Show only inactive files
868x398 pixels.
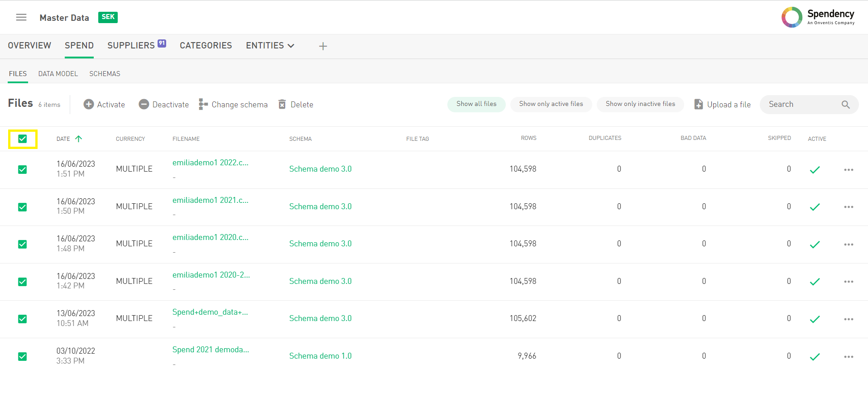(x=640, y=104)
